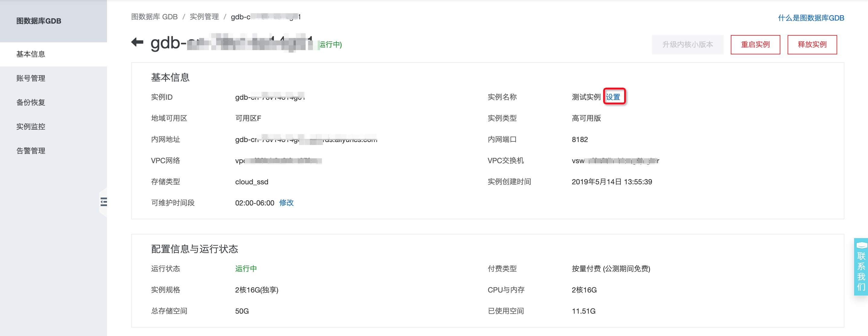
Task: Click the total storage value 50G
Action: [x=242, y=311]
